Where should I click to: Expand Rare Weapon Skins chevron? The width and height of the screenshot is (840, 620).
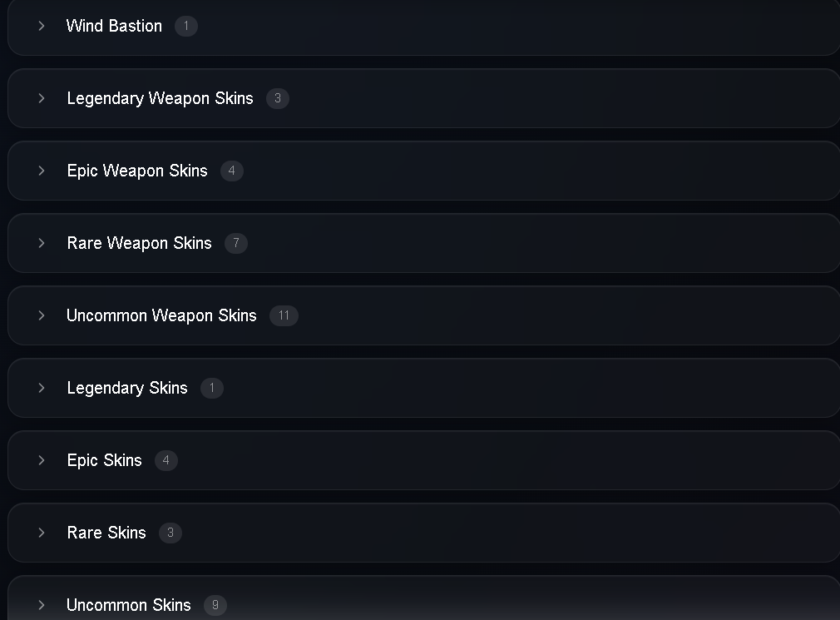pos(42,243)
